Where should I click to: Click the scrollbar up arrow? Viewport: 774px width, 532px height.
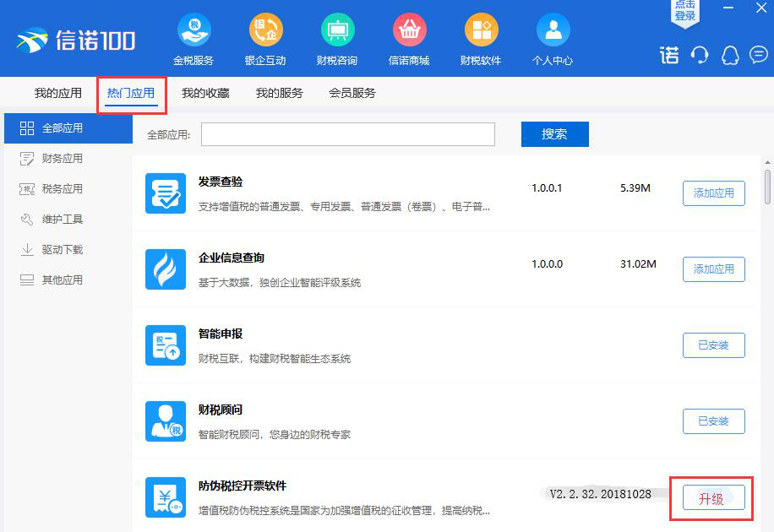(767, 162)
